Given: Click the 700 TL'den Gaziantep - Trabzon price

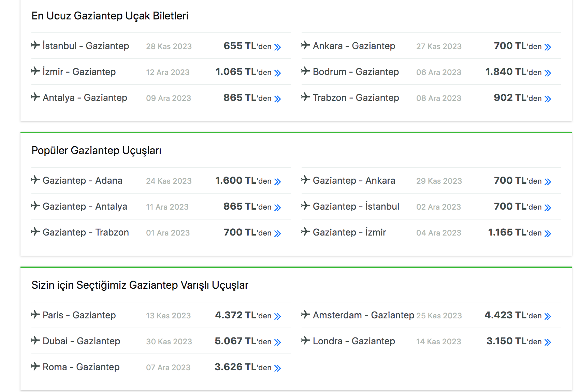Looking at the screenshot, I should (247, 232).
